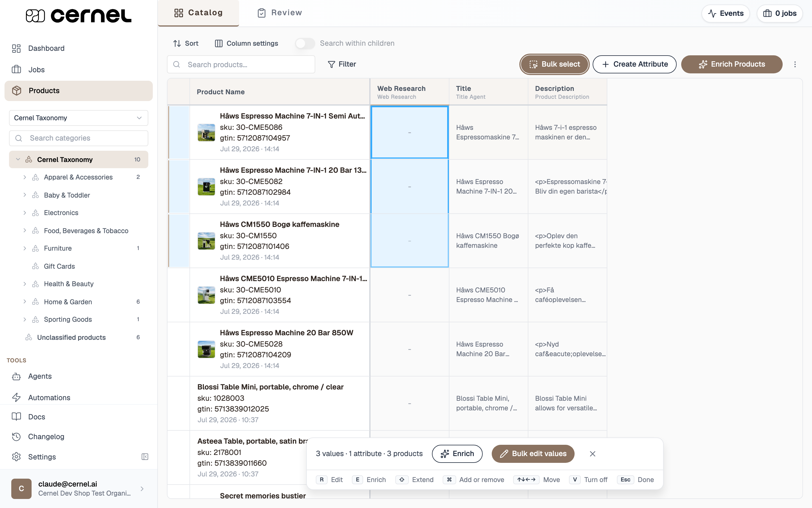Open Cernel Taxonomy dropdown
The width and height of the screenshot is (812, 508).
pos(78,118)
